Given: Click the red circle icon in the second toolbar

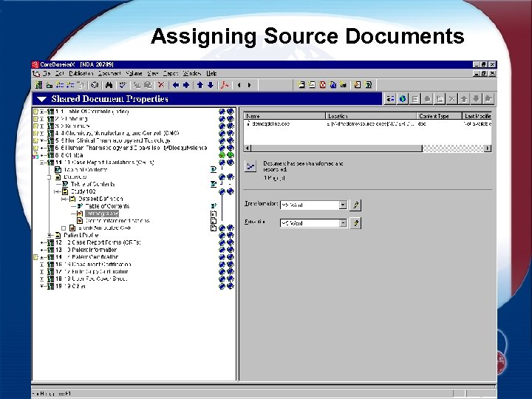Looking at the screenshot, I should pyautogui.click(x=322, y=85).
